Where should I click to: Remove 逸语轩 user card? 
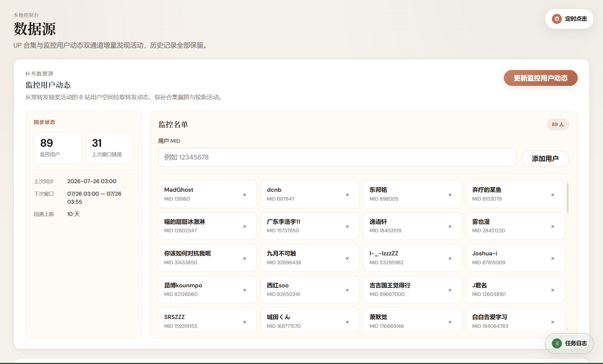pos(450,226)
